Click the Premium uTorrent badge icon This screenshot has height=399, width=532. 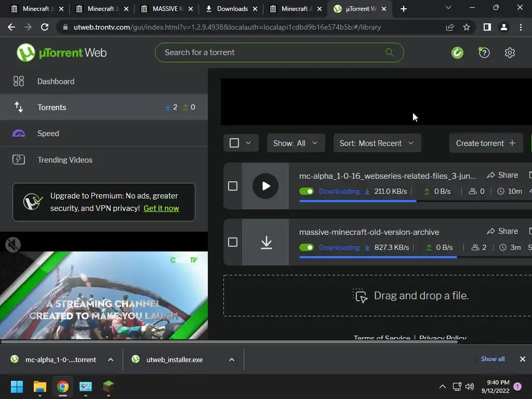[x=33, y=202]
